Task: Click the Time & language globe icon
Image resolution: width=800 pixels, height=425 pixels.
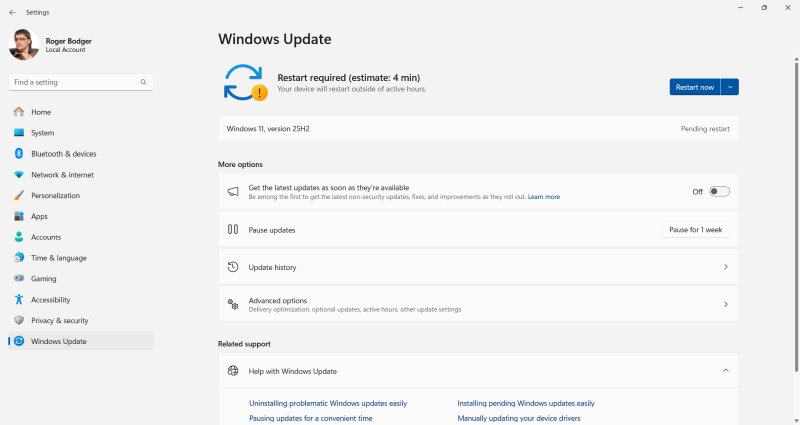Action: (x=19, y=258)
